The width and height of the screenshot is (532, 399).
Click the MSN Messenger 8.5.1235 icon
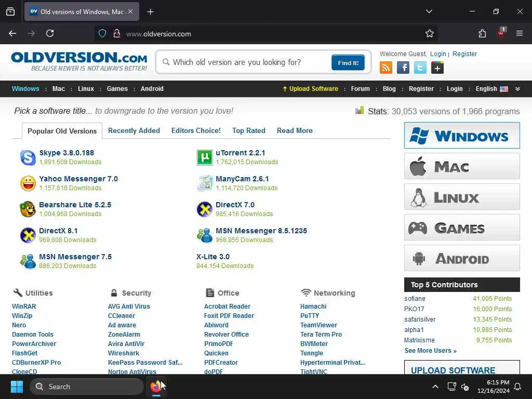[205, 235]
